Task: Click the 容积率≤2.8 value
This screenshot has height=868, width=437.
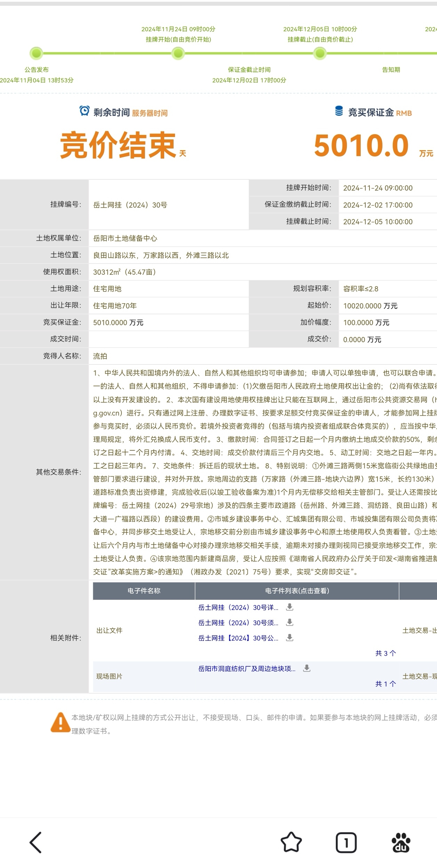Action: pos(360,289)
